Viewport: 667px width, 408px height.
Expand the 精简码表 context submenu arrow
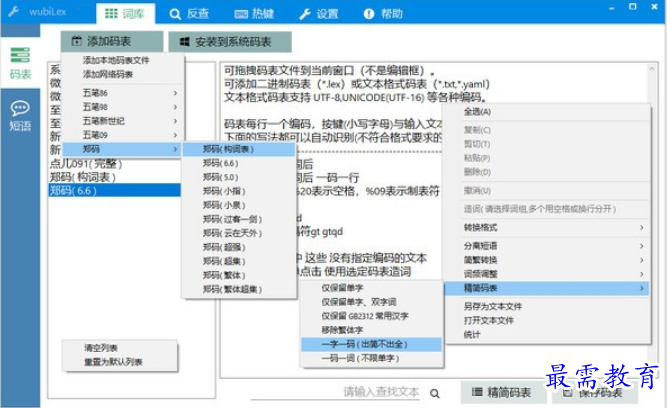click(x=641, y=288)
